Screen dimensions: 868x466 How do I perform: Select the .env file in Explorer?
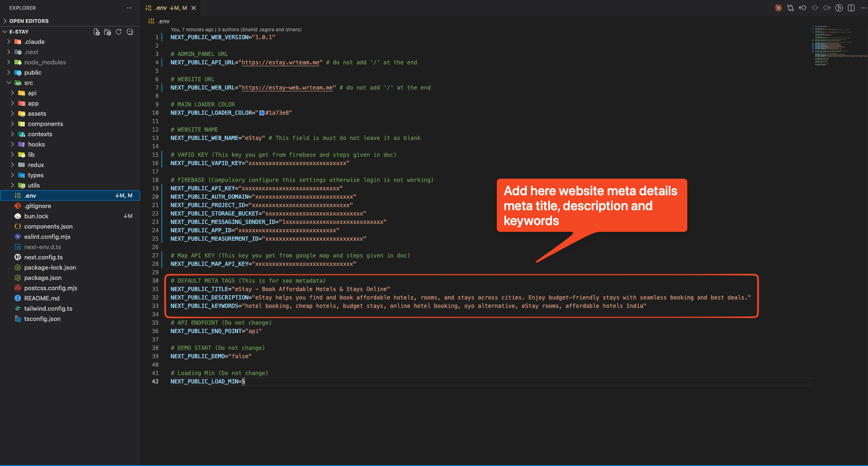(70, 196)
